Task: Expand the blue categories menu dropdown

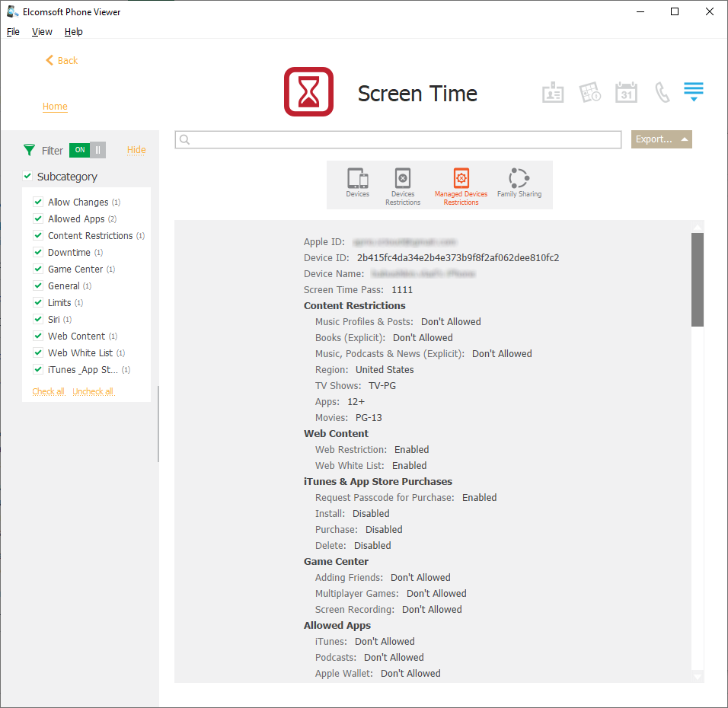Action: pos(693,92)
